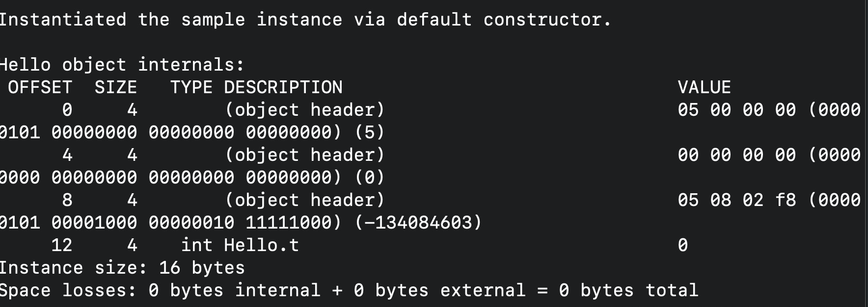The width and height of the screenshot is (868, 307).
Task: Select the OFFSET column header
Action: point(40,87)
